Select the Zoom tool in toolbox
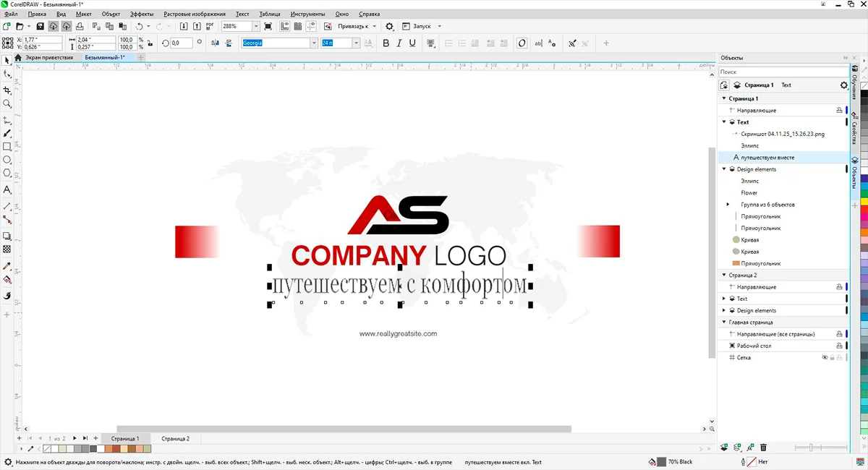Viewport: 868px width, 470px height. click(7, 104)
